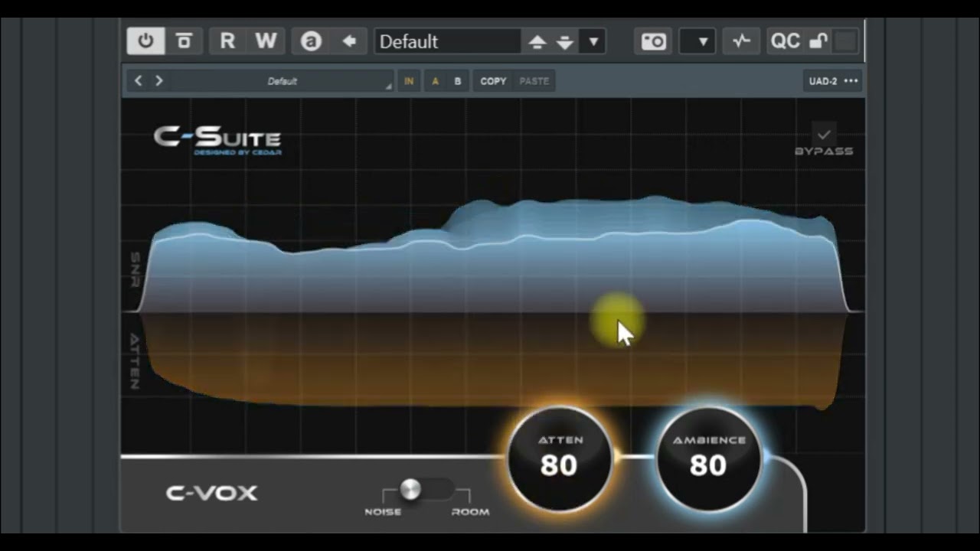Open the UAD-2 options menu

coord(833,81)
